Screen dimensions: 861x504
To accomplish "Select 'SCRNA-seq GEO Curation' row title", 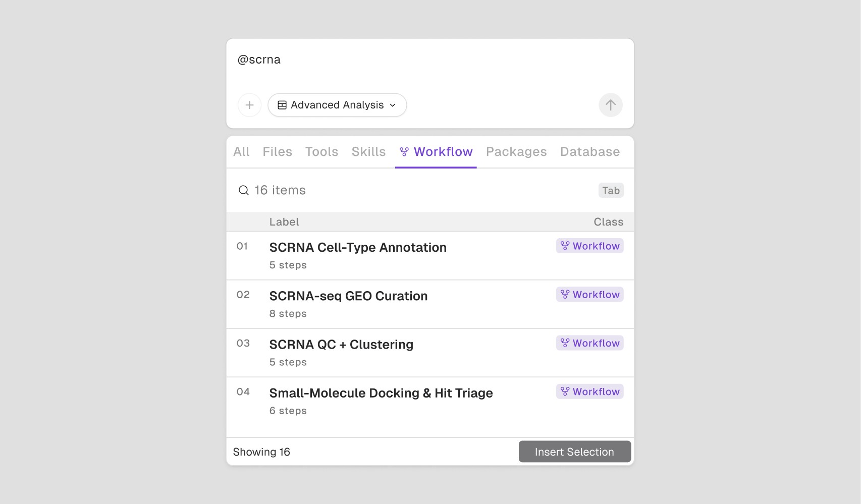I will point(348,296).
